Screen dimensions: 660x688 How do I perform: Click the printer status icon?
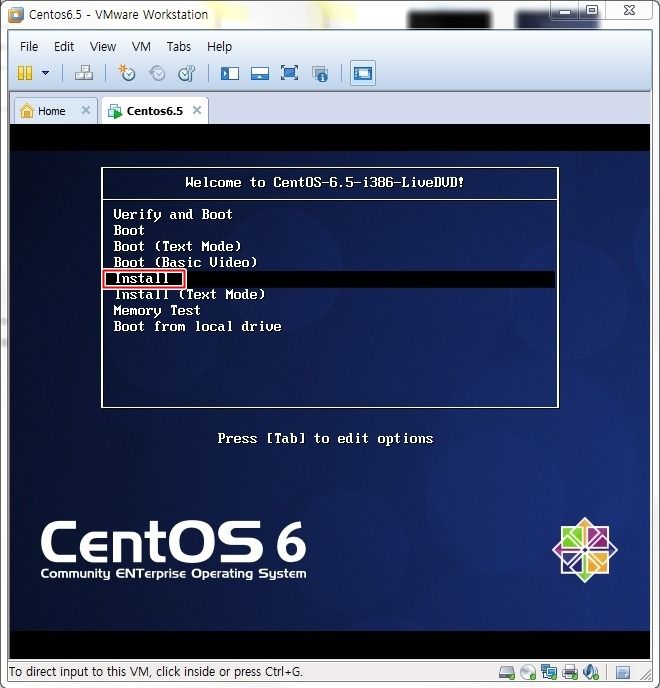570,672
